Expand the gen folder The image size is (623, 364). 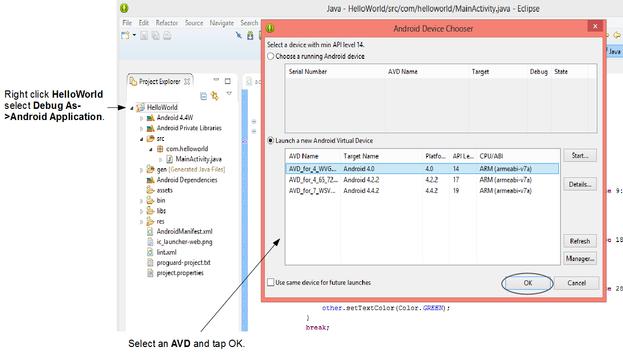click(142, 170)
